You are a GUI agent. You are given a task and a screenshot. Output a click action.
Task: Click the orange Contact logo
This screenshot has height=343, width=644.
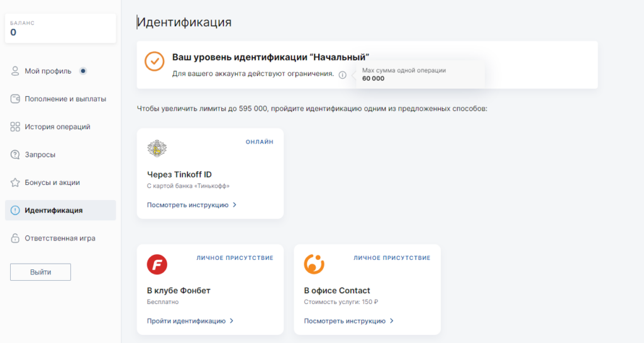(x=314, y=264)
